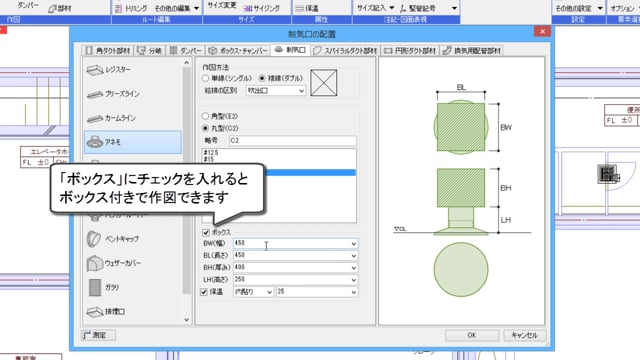Click the サイジング sizing icon in ribbon
This screenshot has height=360, width=640.
point(248,8)
